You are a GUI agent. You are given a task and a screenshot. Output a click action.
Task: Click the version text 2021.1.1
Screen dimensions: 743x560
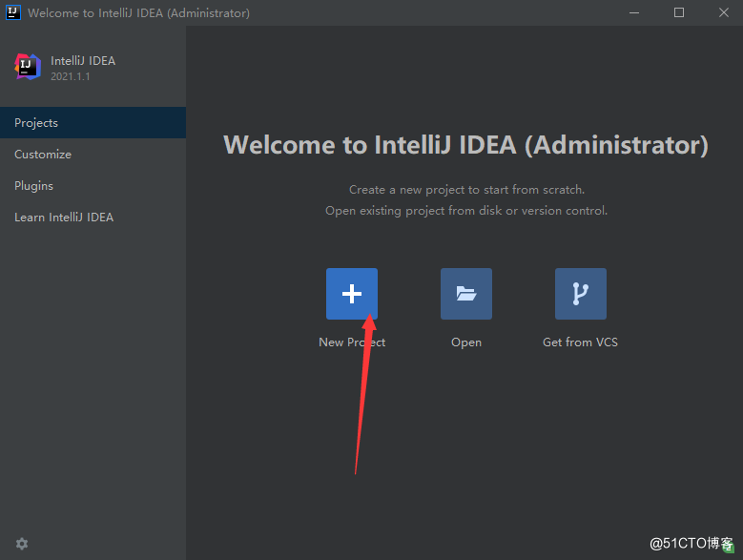71,76
